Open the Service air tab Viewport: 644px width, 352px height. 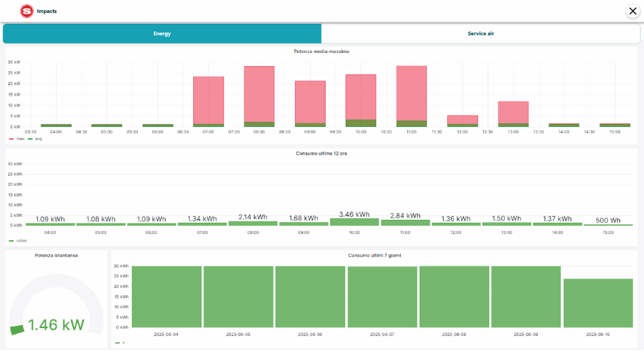pyautogui.click(x=481, y=34)
